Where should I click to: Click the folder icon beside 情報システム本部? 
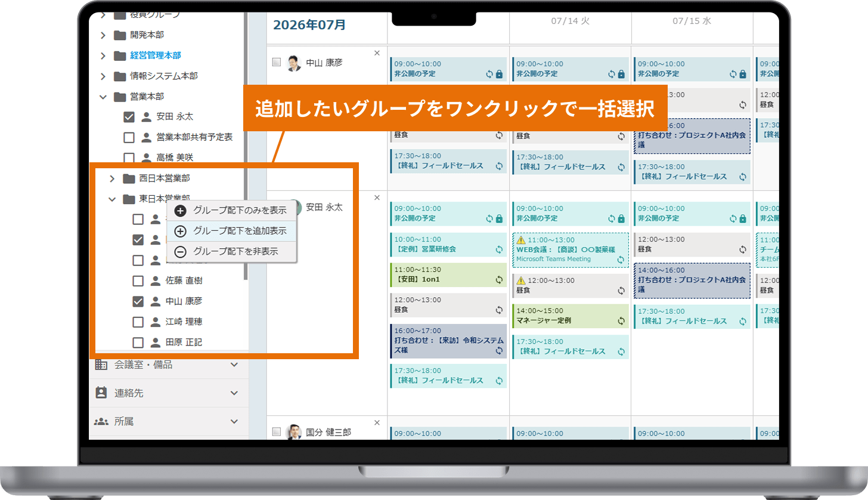[119, 76]
